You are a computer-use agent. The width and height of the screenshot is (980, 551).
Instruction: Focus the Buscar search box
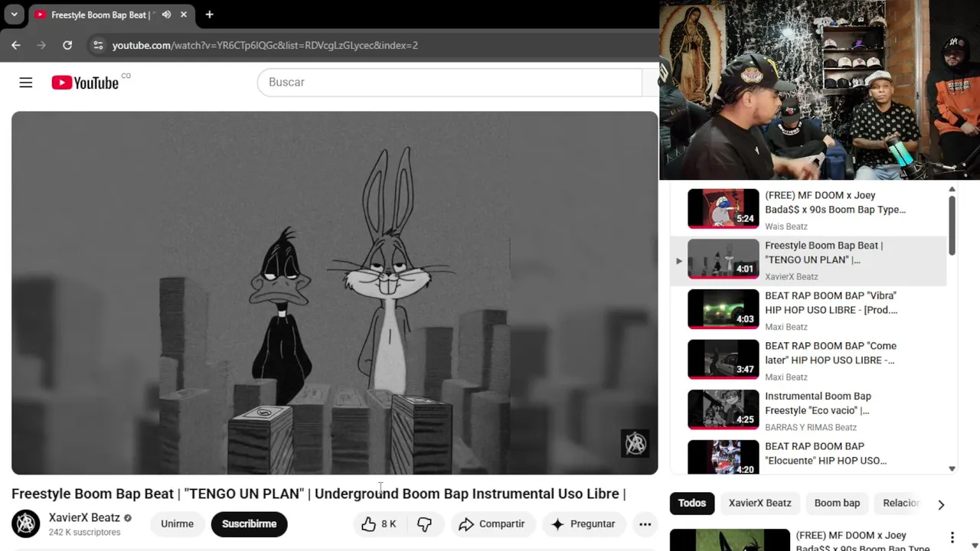click(x=450, y=82)
